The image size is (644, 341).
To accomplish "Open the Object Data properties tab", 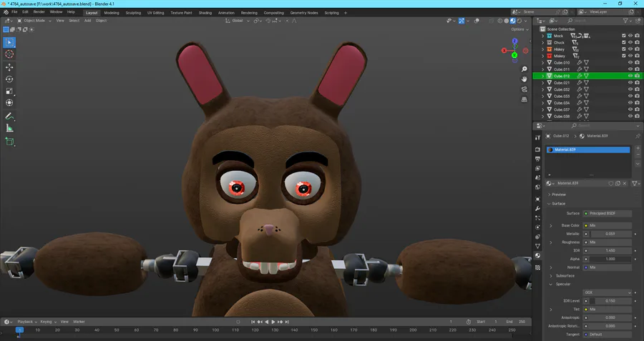I will [537, 246].
